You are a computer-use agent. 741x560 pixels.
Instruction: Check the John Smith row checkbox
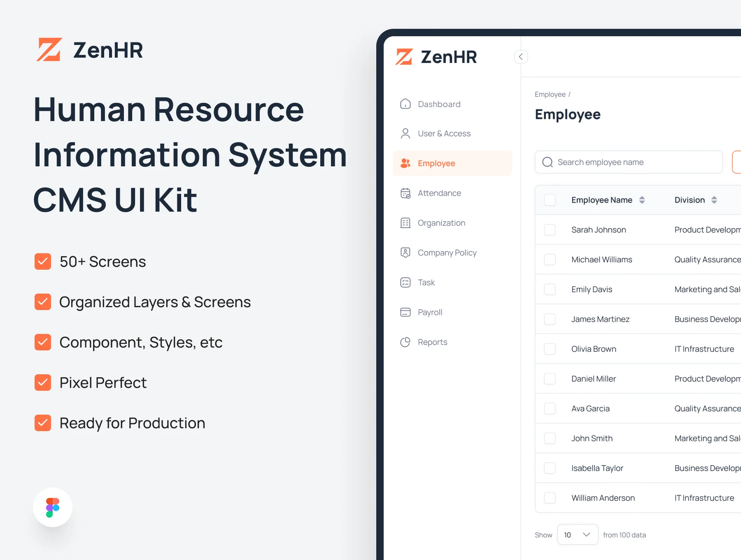550,439
